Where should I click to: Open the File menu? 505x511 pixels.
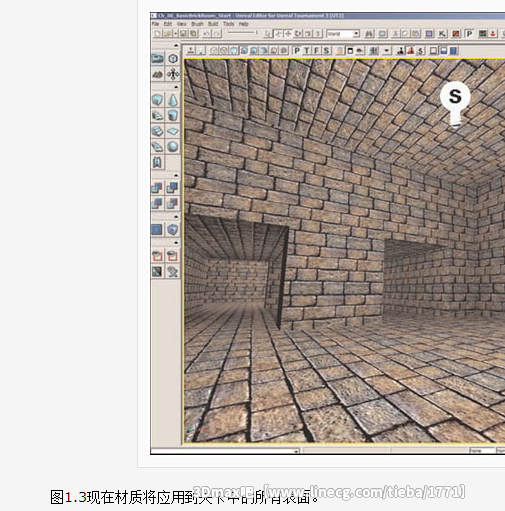pyautogui.click(x=155, y=24)
